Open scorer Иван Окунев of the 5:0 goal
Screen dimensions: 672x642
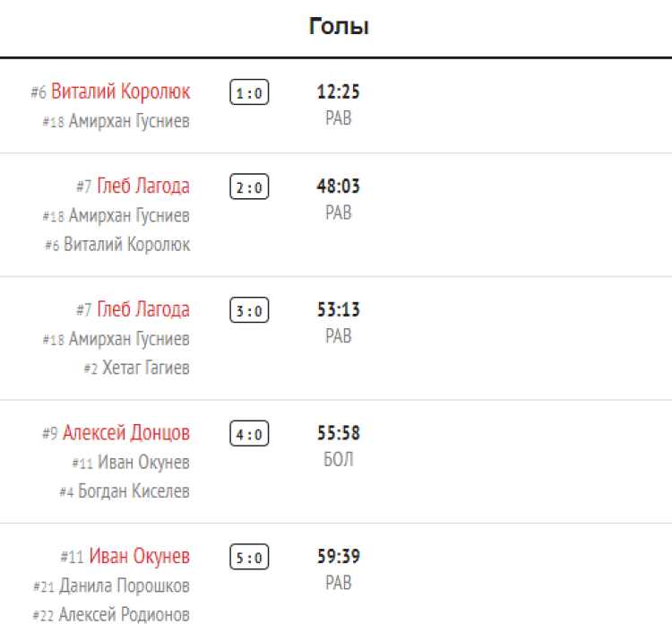[x=139, y=557]
